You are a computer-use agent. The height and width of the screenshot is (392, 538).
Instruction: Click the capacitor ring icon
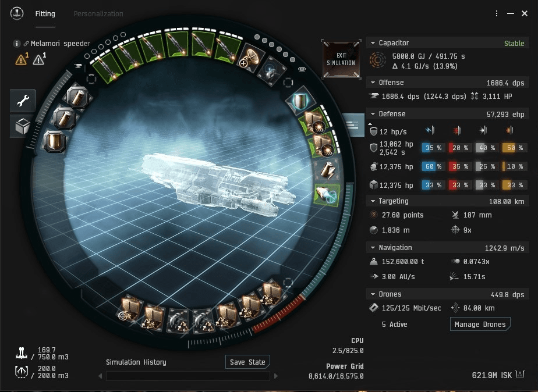coord(377,60)
